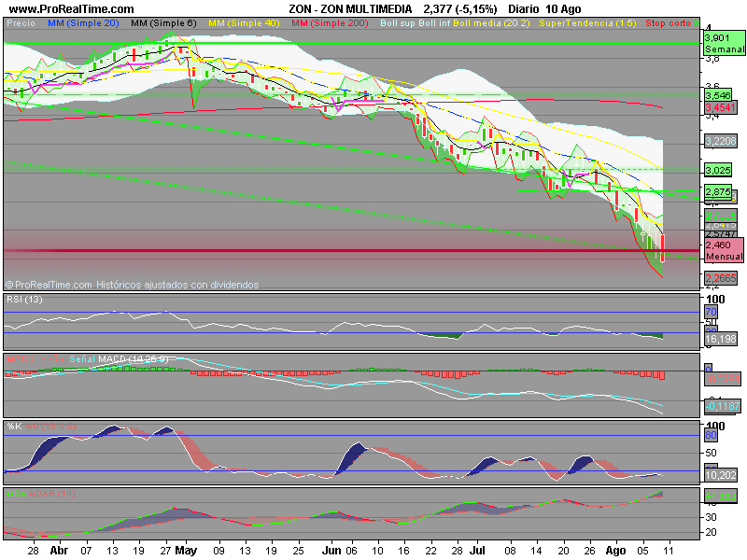Click the red '2,2665' price tag
The height and width of the screenshot is (560, 747).
click(720, 278)
